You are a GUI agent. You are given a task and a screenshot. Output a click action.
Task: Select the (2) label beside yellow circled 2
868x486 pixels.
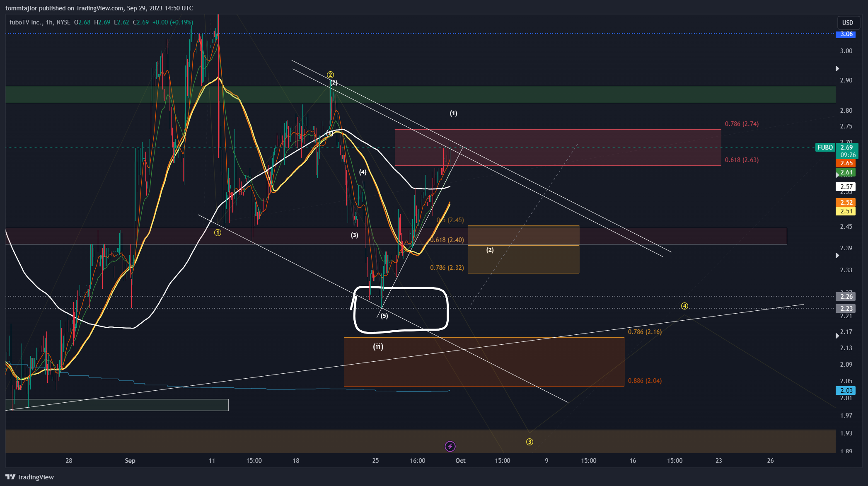pyautogui.click(x=334, y=83)
